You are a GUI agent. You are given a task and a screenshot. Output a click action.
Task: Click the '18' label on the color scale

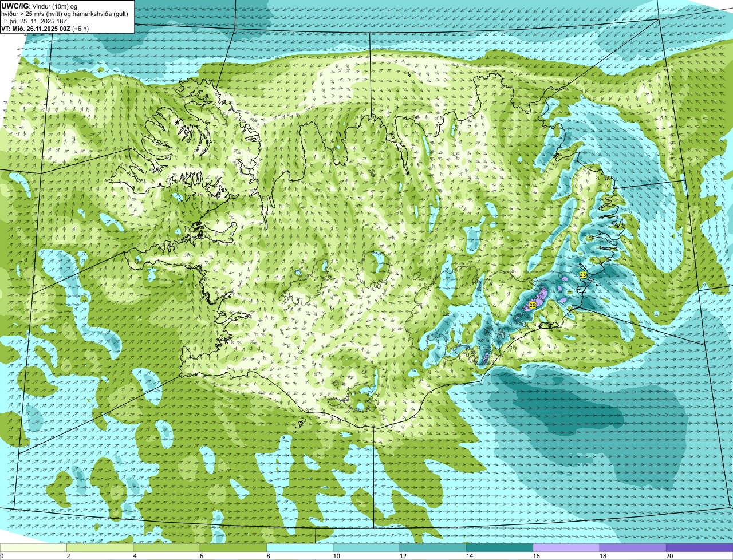[x=603, y=556]
